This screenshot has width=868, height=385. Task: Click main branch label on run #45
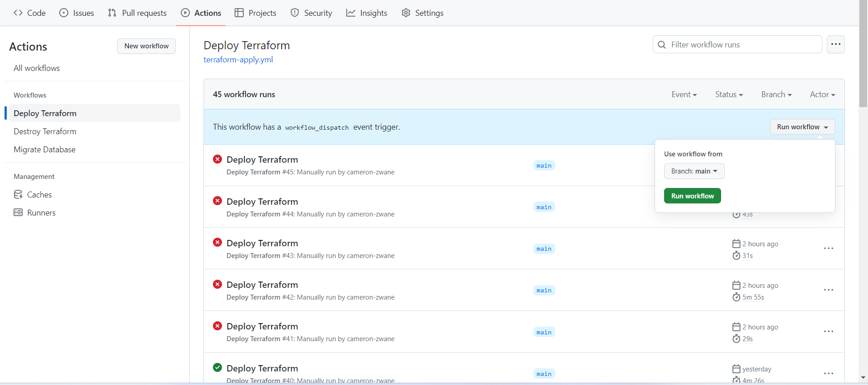click(544, 165)
